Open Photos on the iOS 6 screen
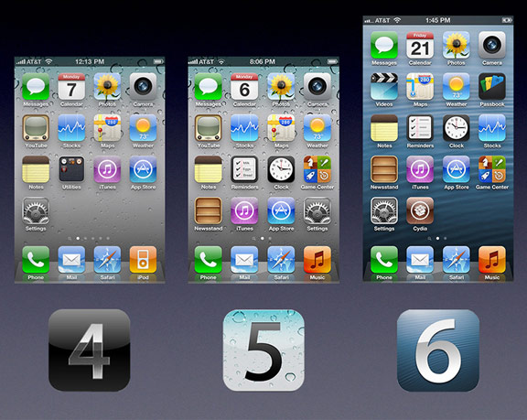527x420 pixels. pyautogui.click(x=456, y=45)
